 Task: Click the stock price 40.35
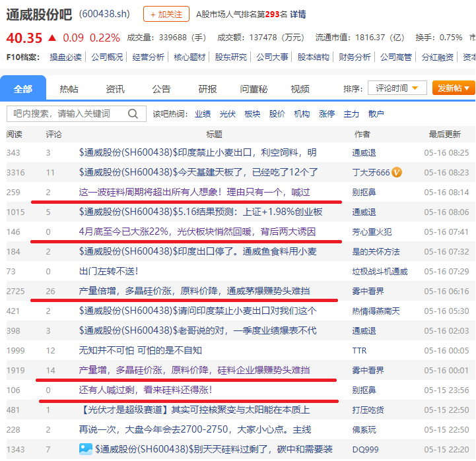[24, 38]
